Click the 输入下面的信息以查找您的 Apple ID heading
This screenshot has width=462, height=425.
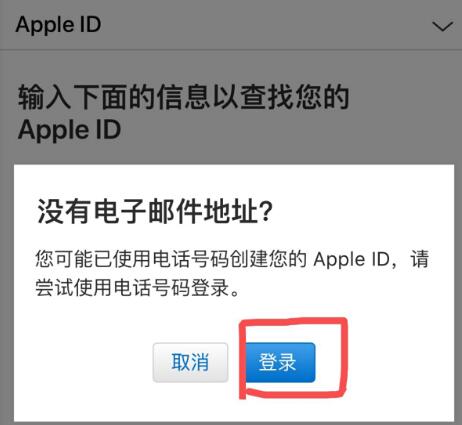[x=183, y=112]
